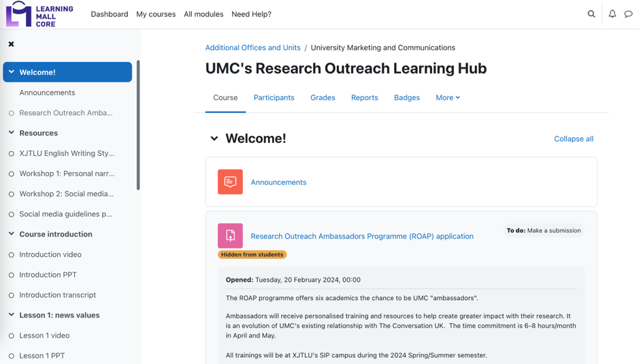Toggle completion circle for Research Outreach Amba...
Image resolution: width=639 pixels, height=364 pixels.
[12, 114]
